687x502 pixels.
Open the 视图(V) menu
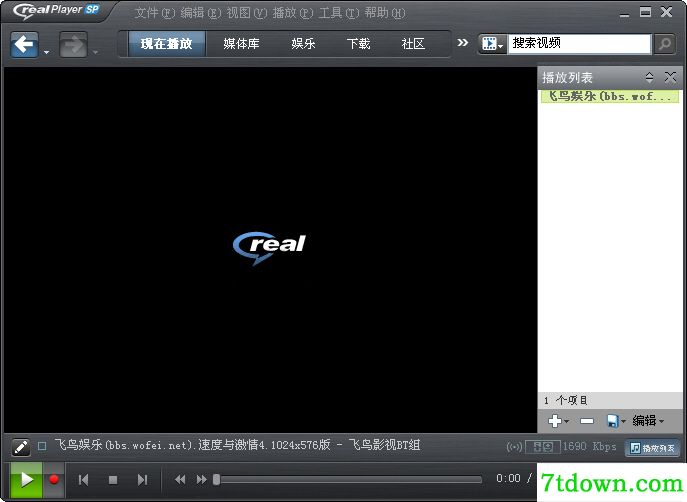247,13
